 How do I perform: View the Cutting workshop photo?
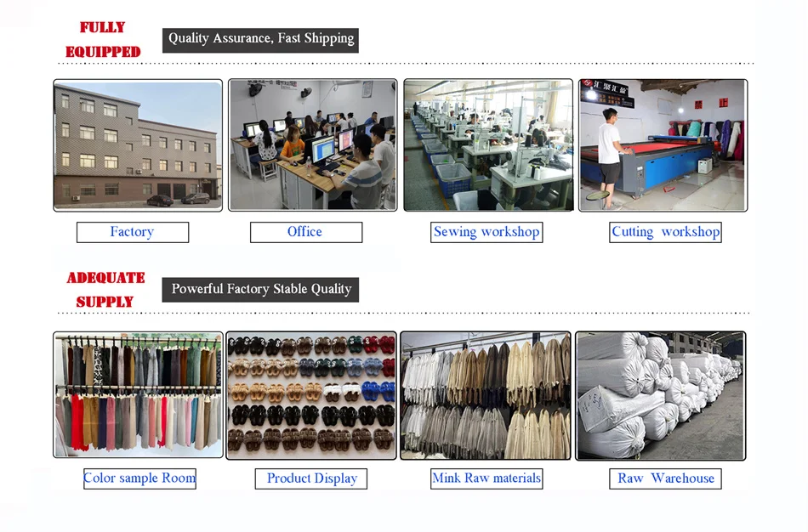click(x=663, y=145)
